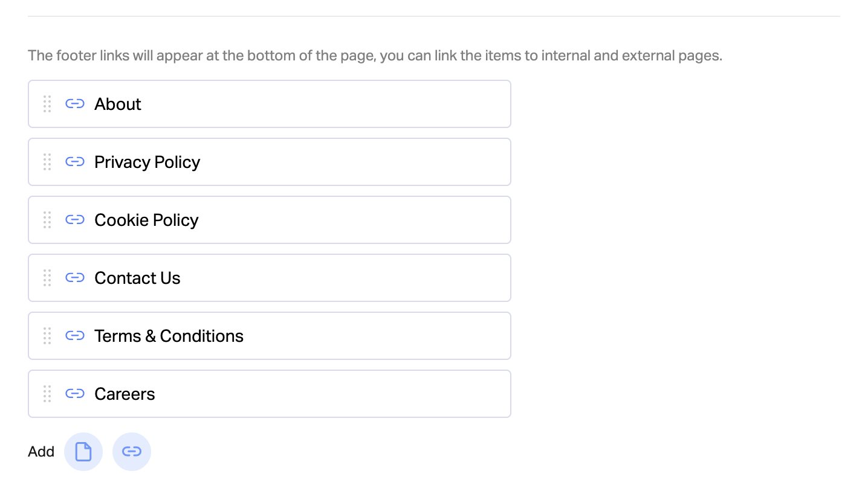Grab the drag handle of About row
The height and width of the screenshot is (494, 868).
coord(47,104)
